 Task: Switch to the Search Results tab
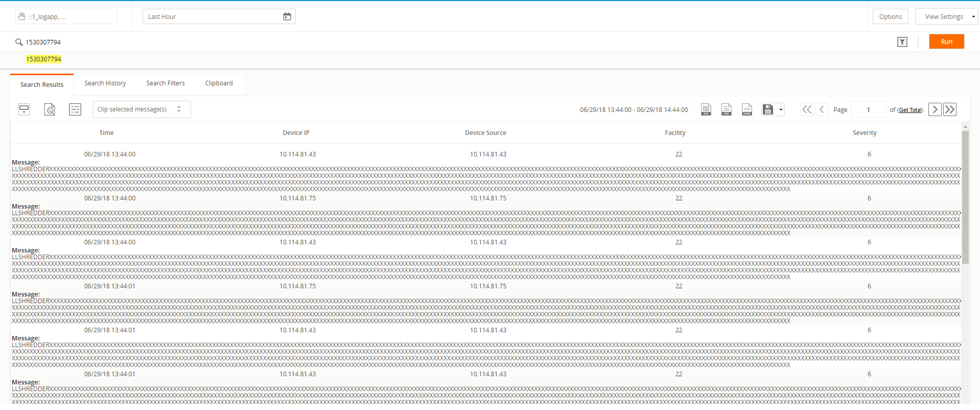click(x=42, y=85)
